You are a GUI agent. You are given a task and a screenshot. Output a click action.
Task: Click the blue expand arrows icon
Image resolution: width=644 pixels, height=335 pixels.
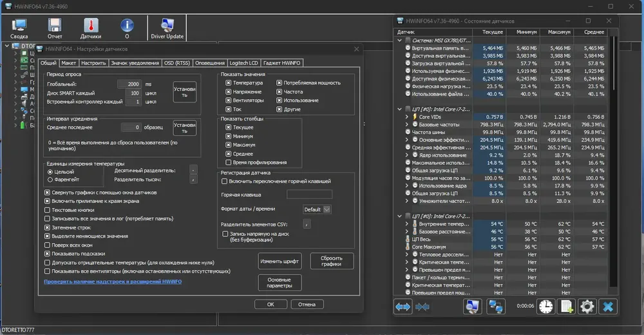pyautogui.click(x=402, y=307)
